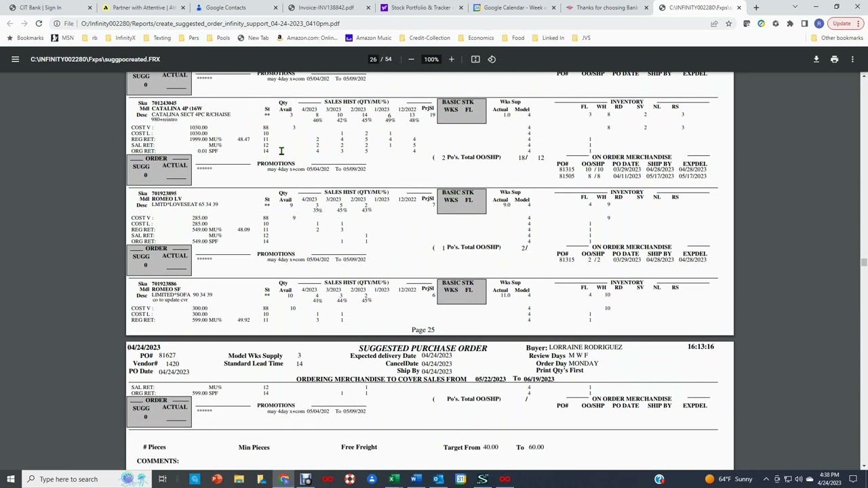Viewport: 868px width, 488px height.
Task: Open the weather 64°F Sunny widget
Action: [728, 479]
